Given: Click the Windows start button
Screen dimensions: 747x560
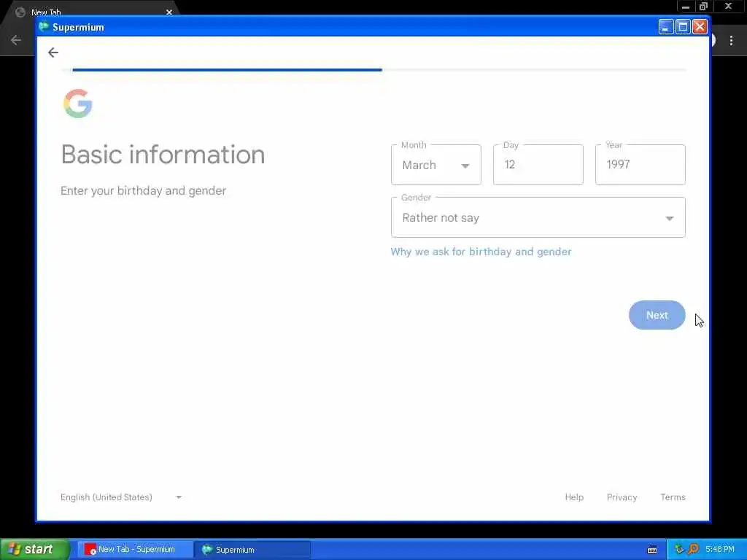Looking at the screenshot, I should click(34, 549).
